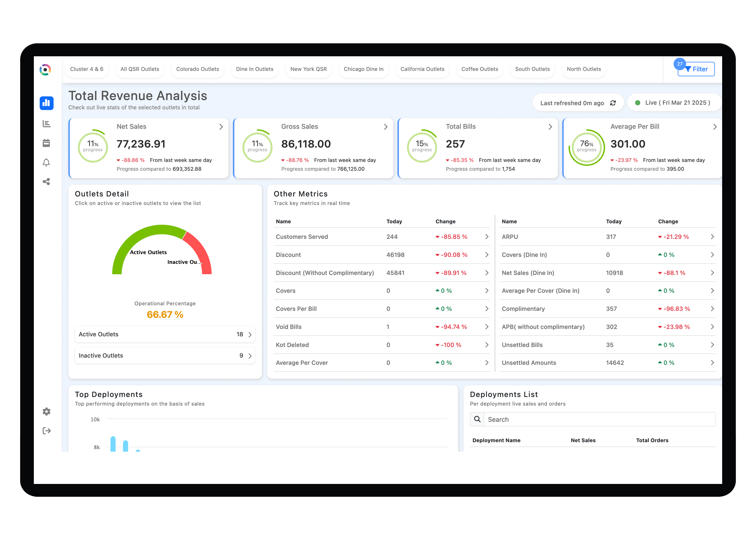756x540 pixels.
Task: Click the refresh arrows icon
Action: click(x=613, y=103)
